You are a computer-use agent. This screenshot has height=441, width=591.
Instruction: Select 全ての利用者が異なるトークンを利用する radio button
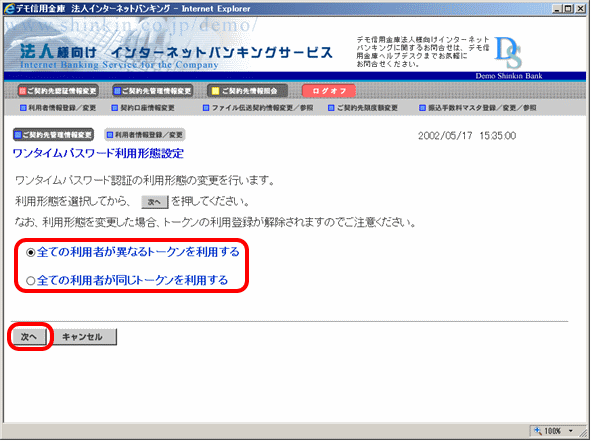(x=31, y=253)
